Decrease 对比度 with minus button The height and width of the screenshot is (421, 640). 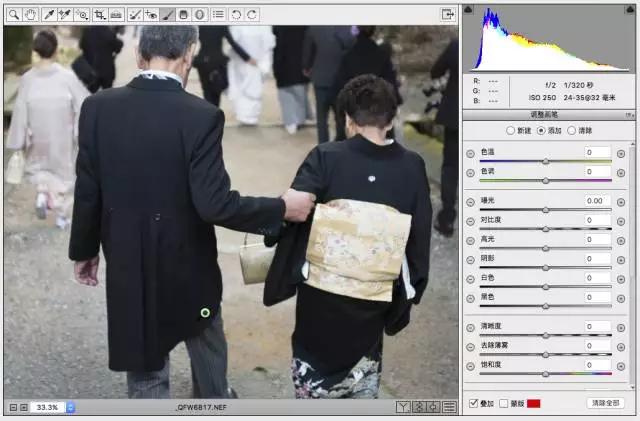click(470, 221)
